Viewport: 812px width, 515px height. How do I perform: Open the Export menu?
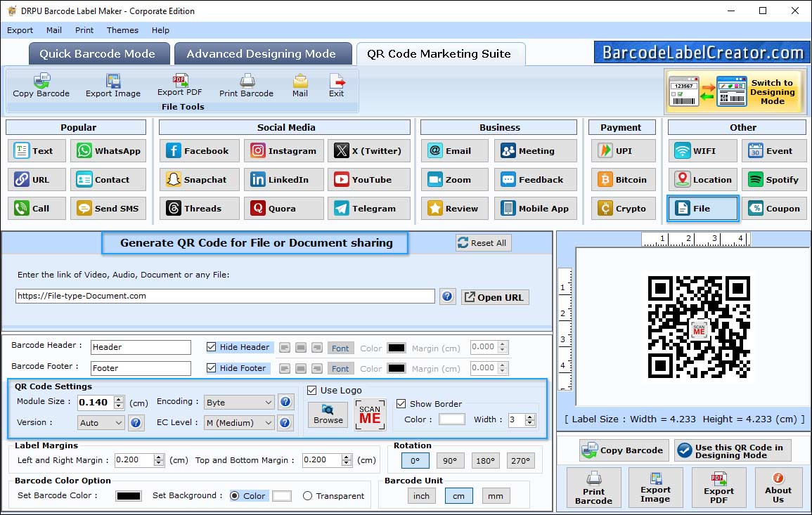coord(20,30)
